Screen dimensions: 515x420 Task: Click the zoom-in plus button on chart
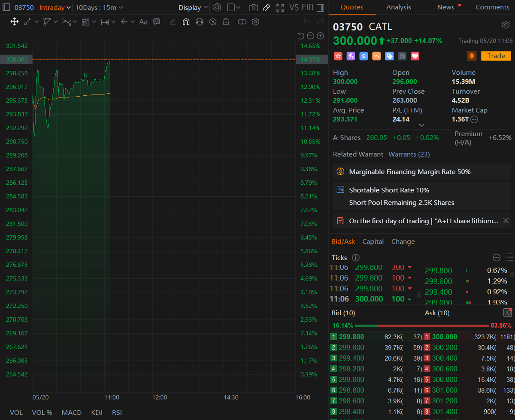coord(320,36)
